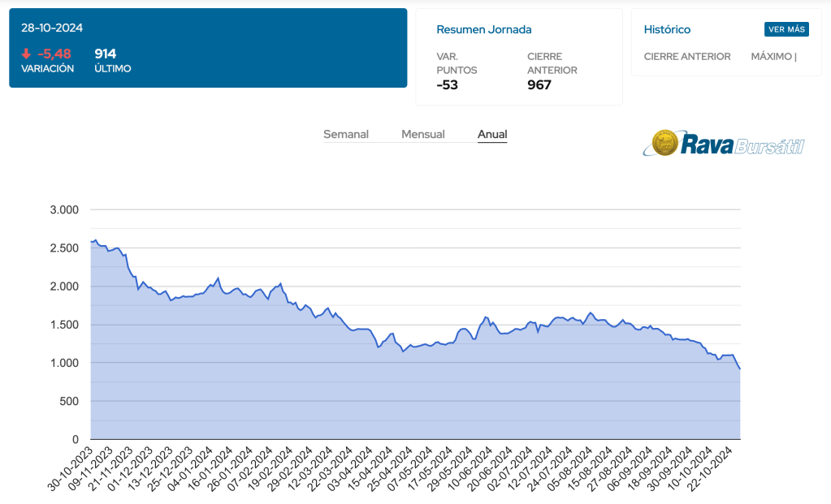831x504 pixels.
Task: Select the ÚLTIMO value 914
Action: point(106,54)
